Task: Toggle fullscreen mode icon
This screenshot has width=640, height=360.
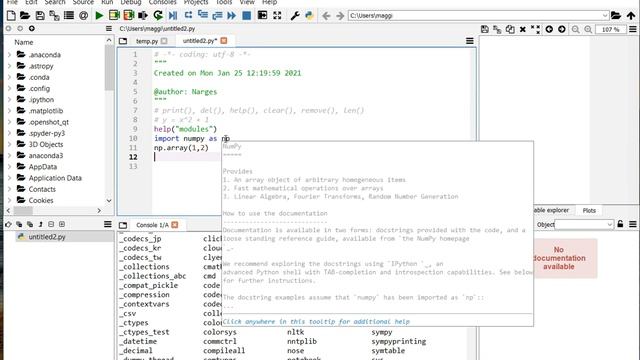Action: (277, 16)
